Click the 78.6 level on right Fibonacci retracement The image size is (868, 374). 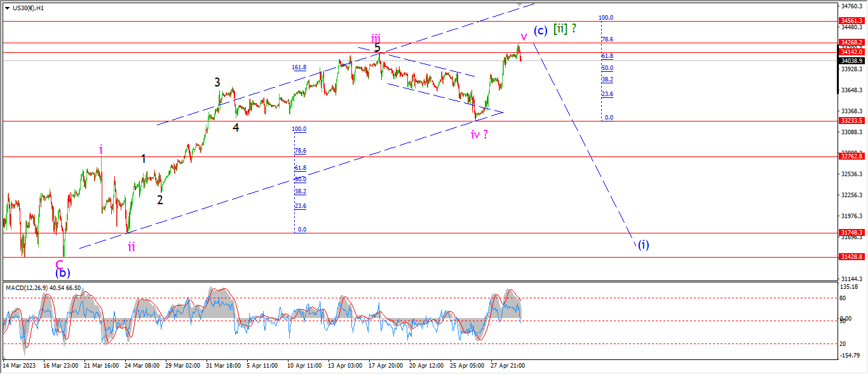pos(607,39)
